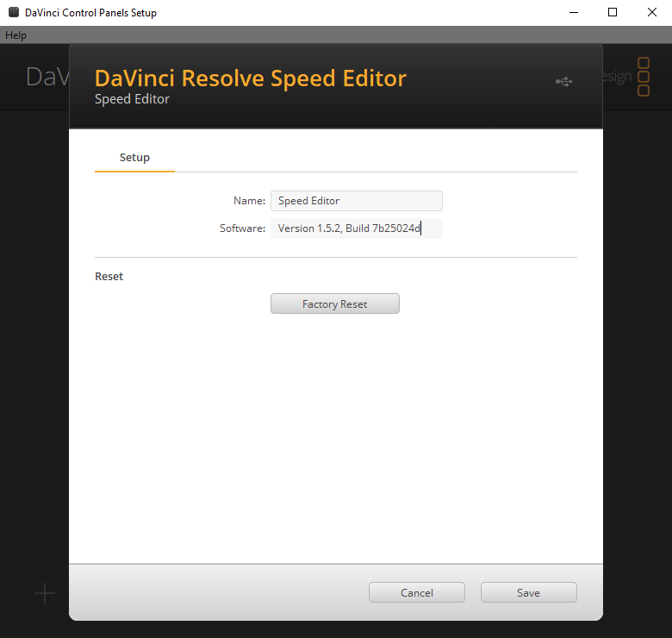This screenshot has height=638, width=672.
Task: Click the white Speed Editor subtitle in header
Action: (x=132, y=99)
